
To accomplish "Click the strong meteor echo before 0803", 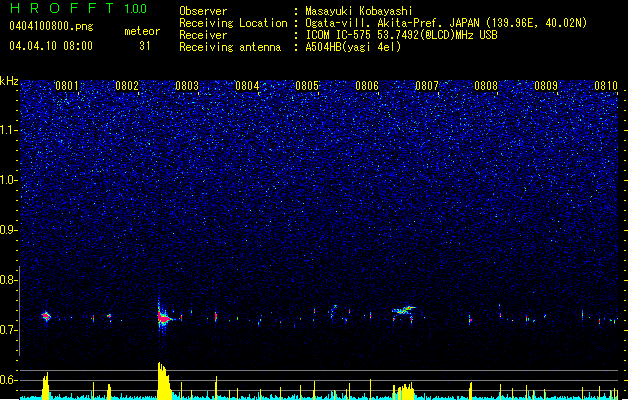I will (163, 318).
